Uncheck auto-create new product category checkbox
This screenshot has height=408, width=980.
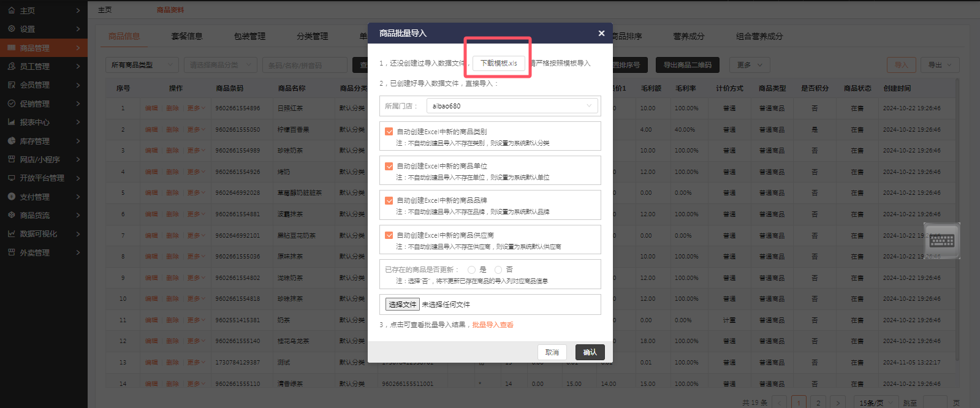[389, 132]
